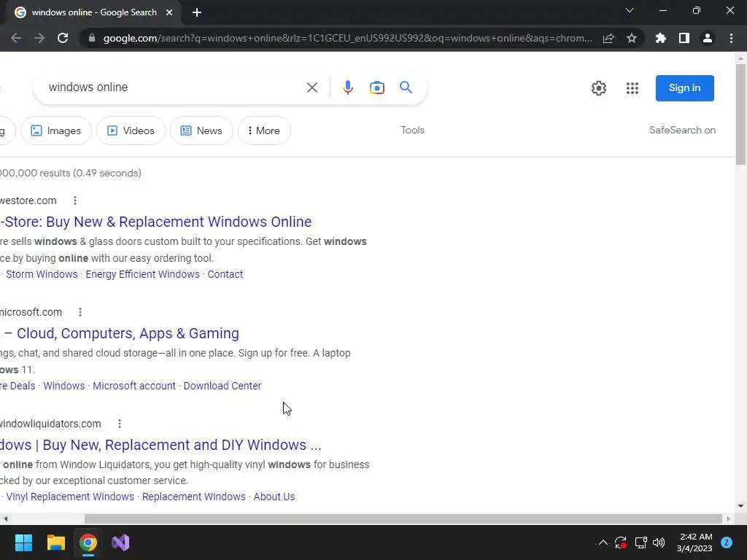Open the Buy New, Replacement and DIY Windows result
This screenshot has width=747, height=560.
[x=160, y=445]
